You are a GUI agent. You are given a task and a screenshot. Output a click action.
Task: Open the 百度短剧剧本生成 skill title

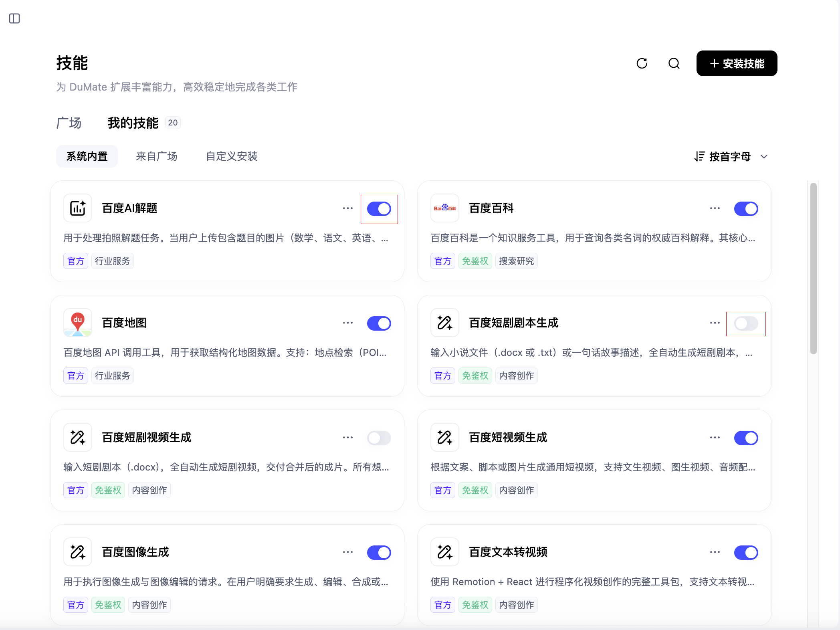(x=514, y=323)
